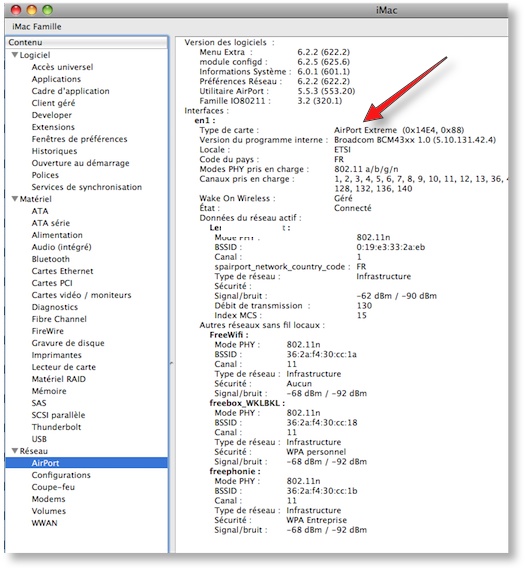
Task: Click the freebox_WKLBKL network heading
Action: 247,403
